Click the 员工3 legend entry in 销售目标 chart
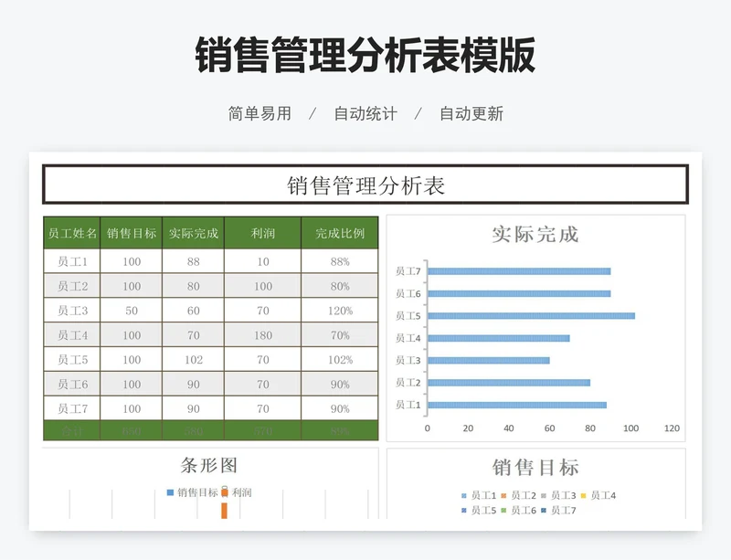Viewport: 731px width, 560px height. 558,495
